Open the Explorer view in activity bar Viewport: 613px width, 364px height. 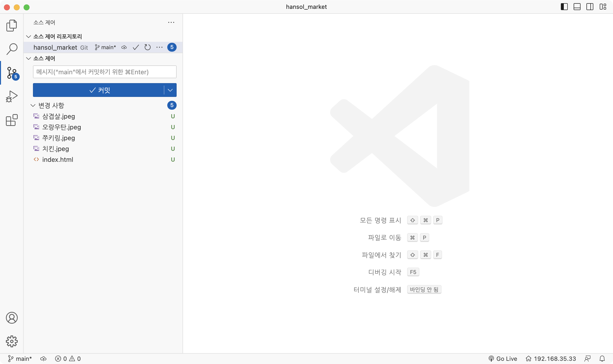(x=12, y=26)
